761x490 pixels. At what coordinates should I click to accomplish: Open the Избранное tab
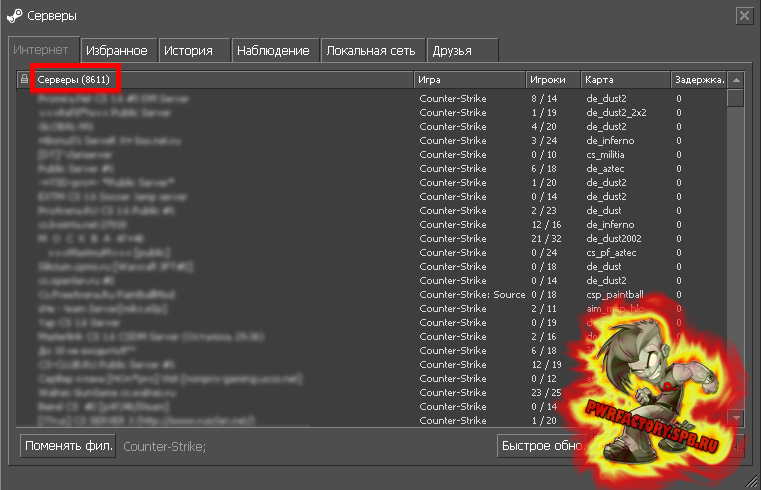pos(117,50)
